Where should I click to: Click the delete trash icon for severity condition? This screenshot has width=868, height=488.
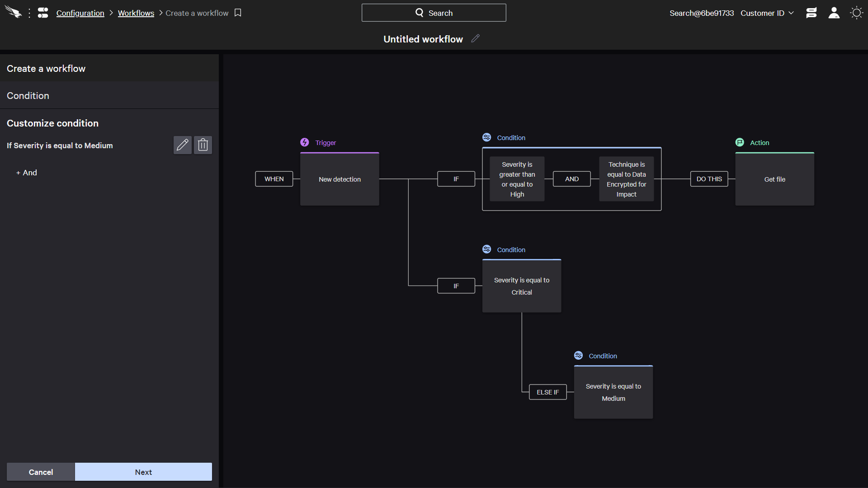(203, 145)
